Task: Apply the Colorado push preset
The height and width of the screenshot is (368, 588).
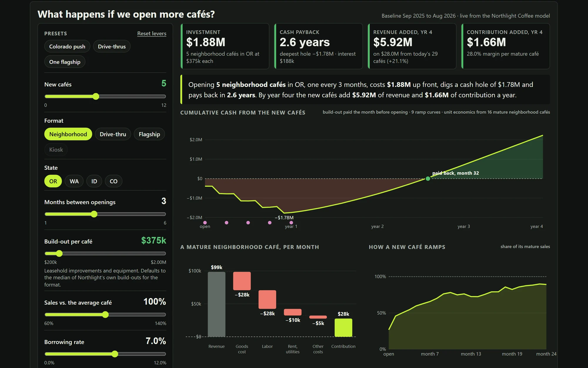Action: [x=67, y=47]
